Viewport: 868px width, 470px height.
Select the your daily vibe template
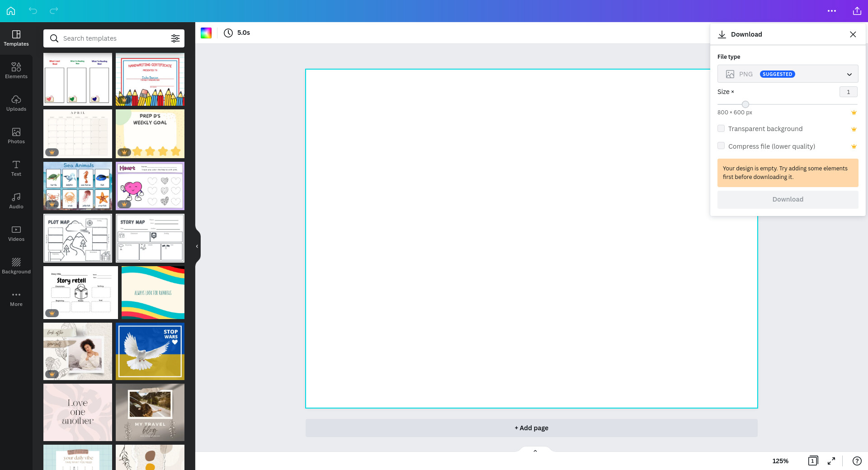(x=78, y=457)
